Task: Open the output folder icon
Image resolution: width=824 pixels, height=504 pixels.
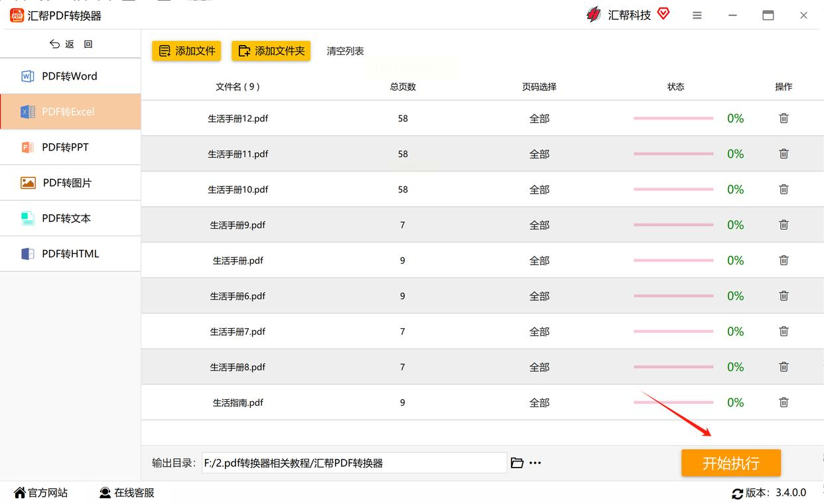Action: [517, 463]
